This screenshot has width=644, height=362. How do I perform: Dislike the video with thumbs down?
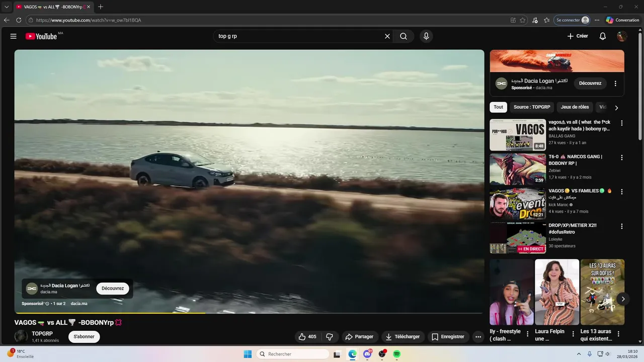(x=330, y=336)
